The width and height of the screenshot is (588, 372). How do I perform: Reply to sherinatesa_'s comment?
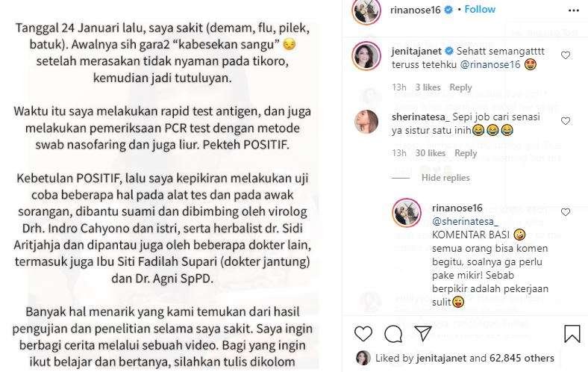466,153
